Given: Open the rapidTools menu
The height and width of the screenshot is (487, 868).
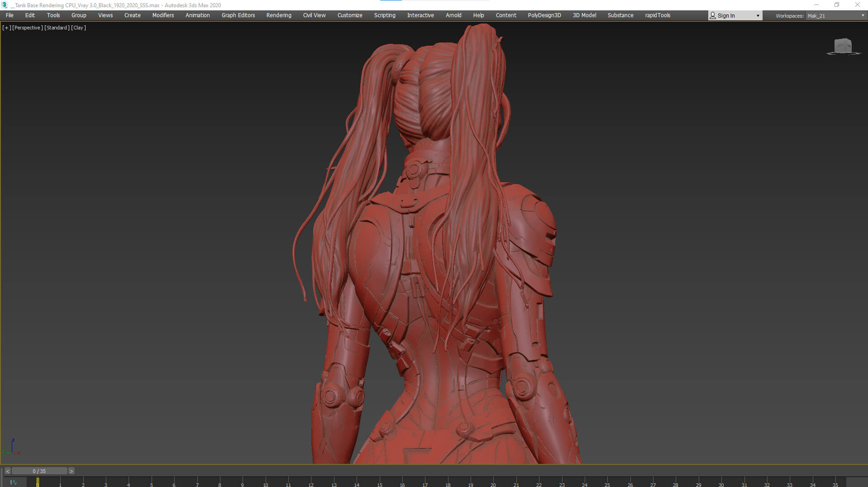Looking at the screenshot, I should tap(658, 15).
